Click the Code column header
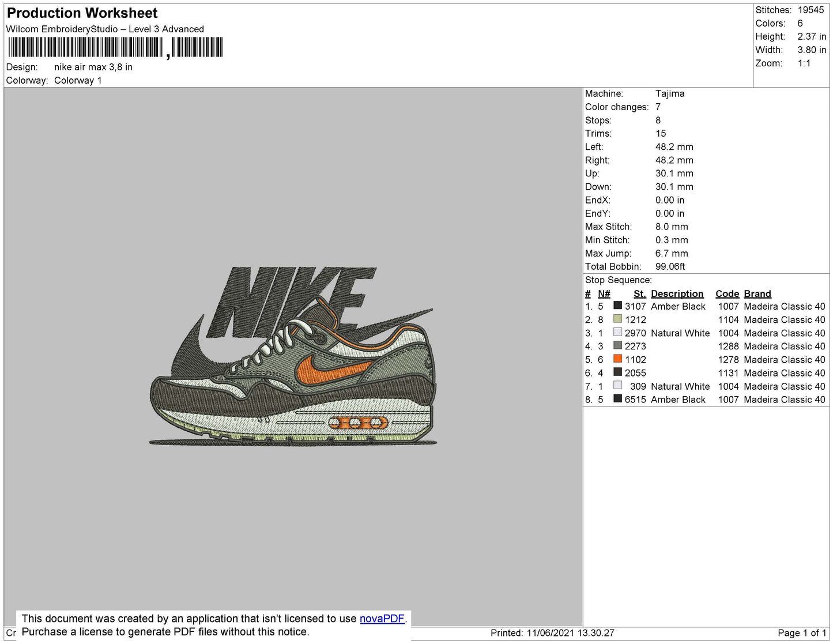833x644 pixels. point(727,293)
